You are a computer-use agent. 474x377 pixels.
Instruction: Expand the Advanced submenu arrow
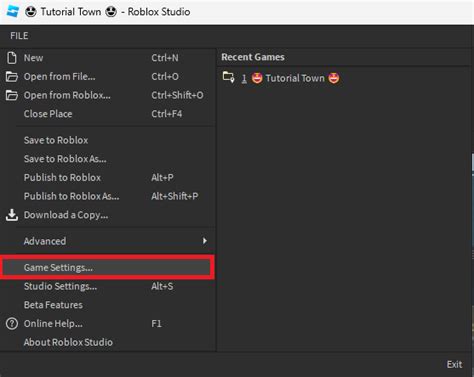(x=205, y=241)
